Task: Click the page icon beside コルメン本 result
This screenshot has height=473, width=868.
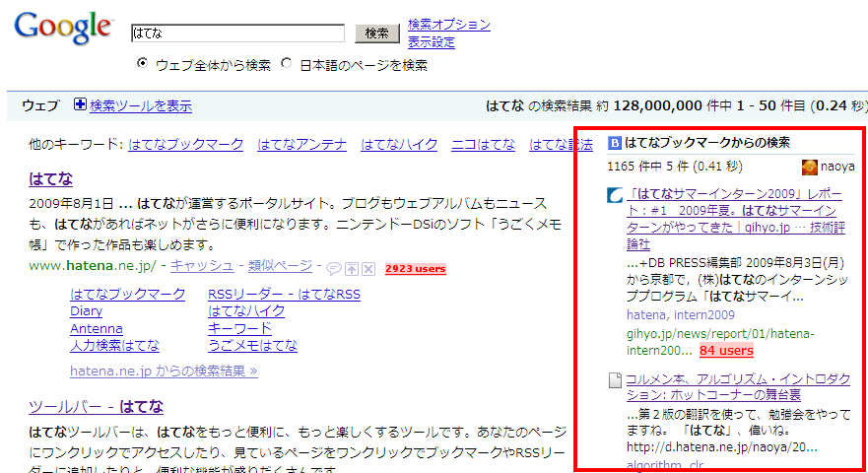Action: click(x=615, y=380)
